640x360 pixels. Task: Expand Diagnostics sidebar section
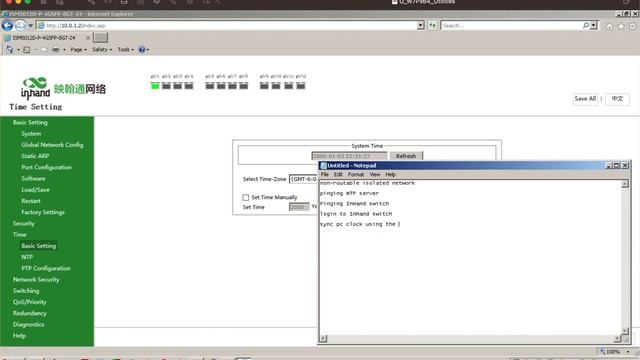pyautogui.click(x=29, y=324)
